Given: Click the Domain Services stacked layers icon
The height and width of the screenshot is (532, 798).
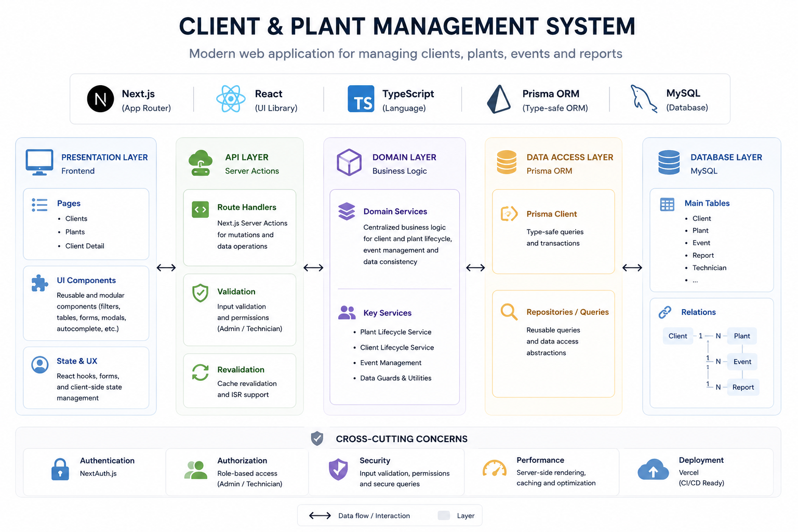Looking at the screenshot, I should (347, 211).
